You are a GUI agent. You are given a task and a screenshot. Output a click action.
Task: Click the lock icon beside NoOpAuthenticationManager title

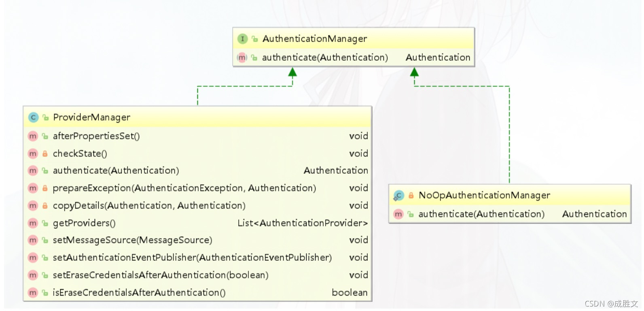(411, 196)
